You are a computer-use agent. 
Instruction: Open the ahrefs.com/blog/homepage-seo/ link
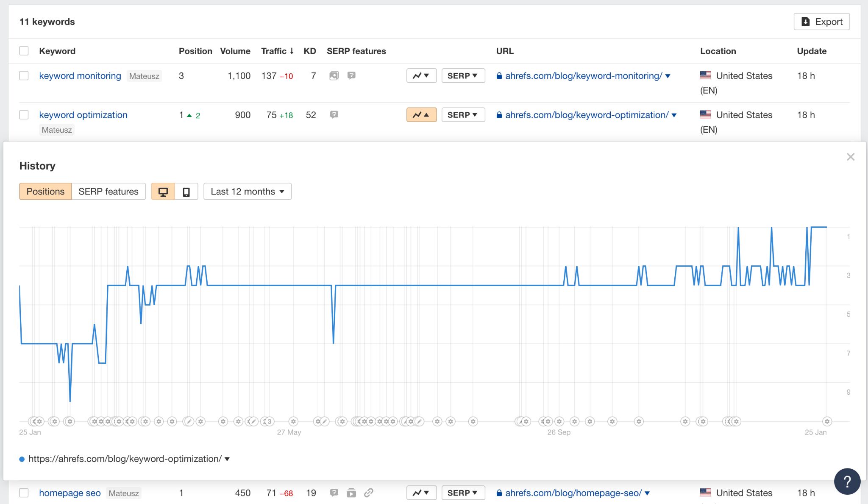coord(572,493)
